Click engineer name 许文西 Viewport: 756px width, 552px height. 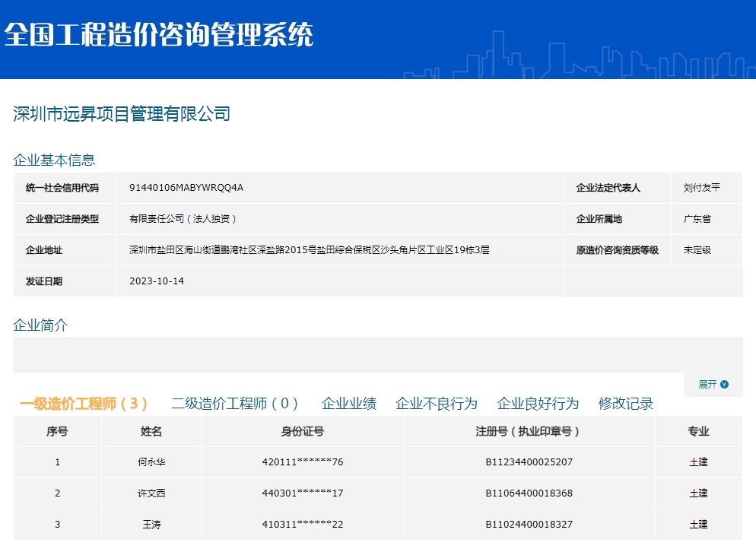click(x=151, y=493)
